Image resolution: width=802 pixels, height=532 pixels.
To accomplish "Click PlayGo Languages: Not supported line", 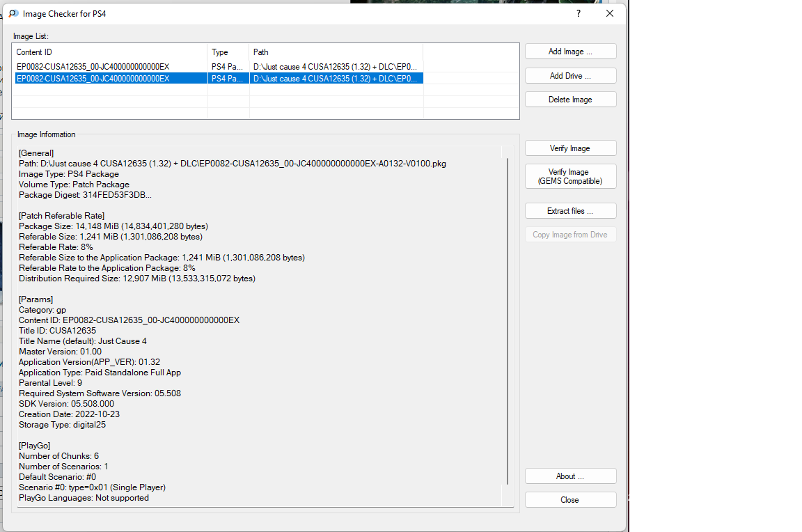I will coord(84,498).
